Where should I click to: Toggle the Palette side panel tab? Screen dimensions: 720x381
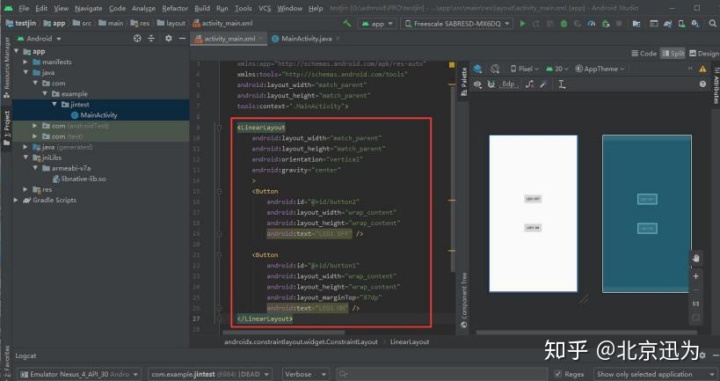[x=464, y=82]
